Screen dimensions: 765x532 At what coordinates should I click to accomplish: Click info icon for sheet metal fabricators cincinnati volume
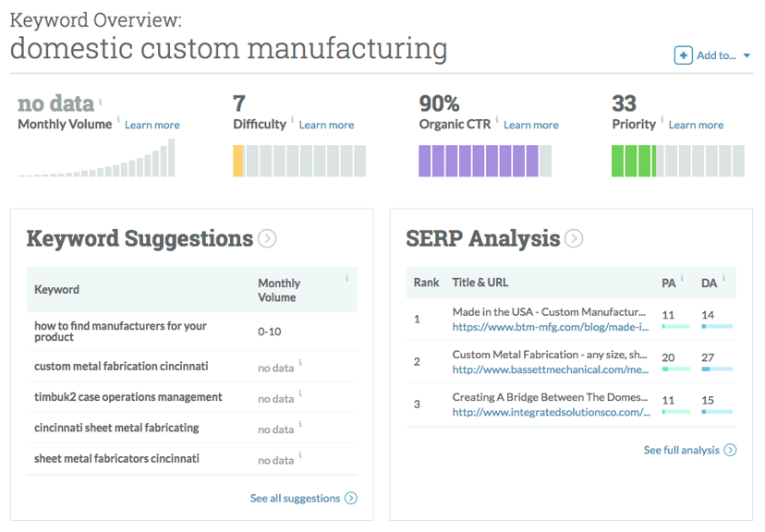[x=300, y=455]
